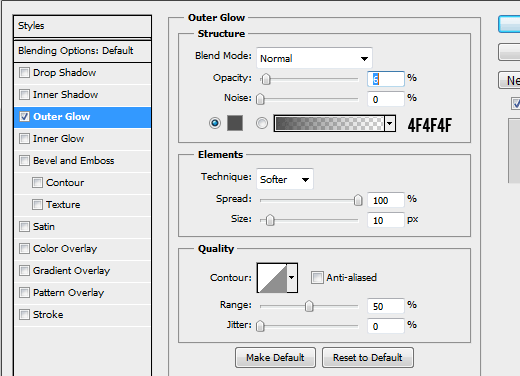Open the Blend Mode dropdown
This screenshot has width=520, height=376.
(x=314, y=58)
